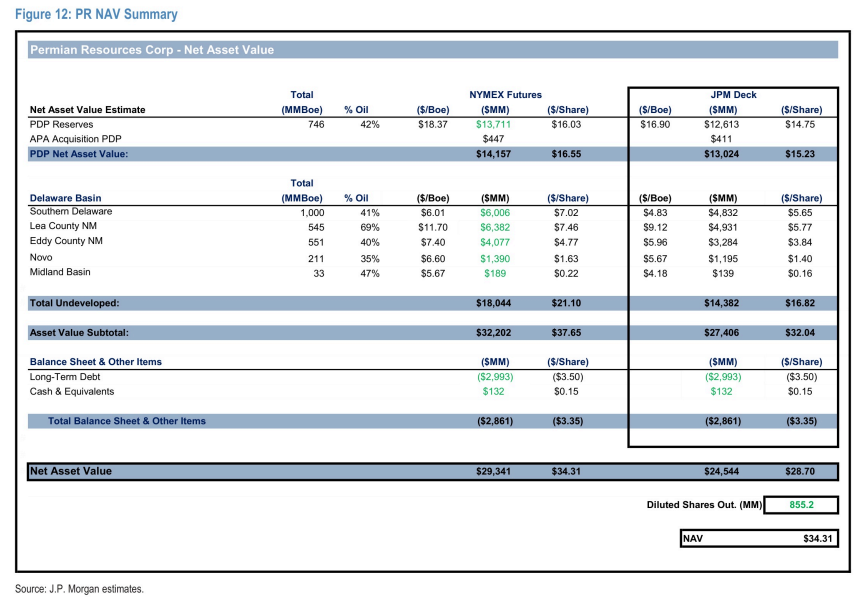This screenshot has height=603, width=866.
Task: Click the "Total Balance Sheet & Other Items" label
Action: tap(126, 421)
